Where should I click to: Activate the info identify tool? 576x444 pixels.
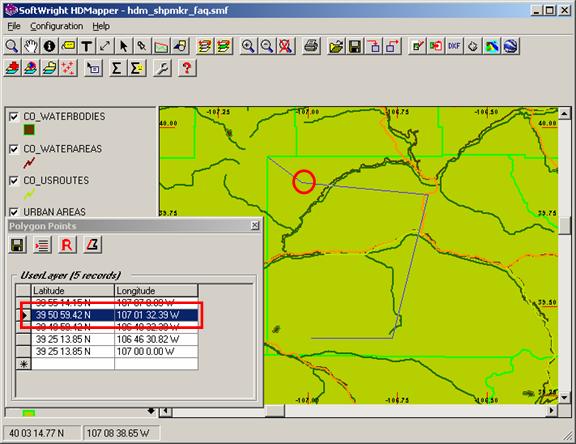tap(50, 46)
